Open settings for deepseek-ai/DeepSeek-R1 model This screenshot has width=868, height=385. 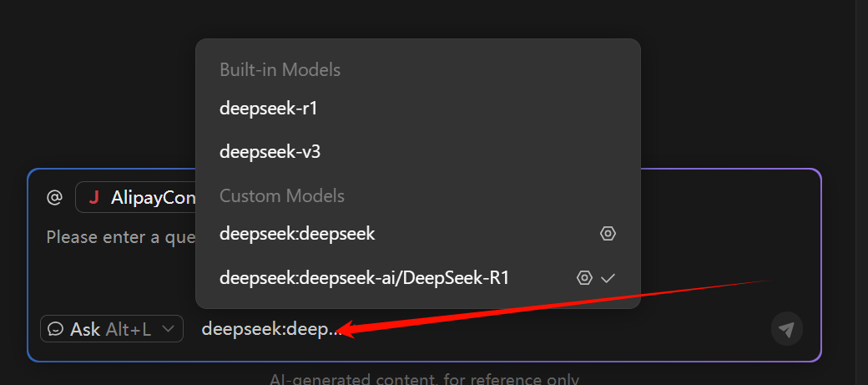[x=584, y=278]
